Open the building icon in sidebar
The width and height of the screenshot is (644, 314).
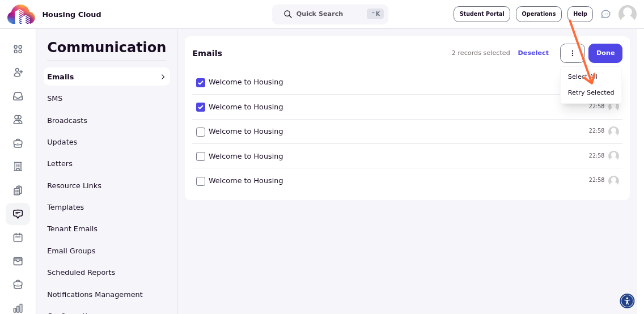[x=18, y=167]
